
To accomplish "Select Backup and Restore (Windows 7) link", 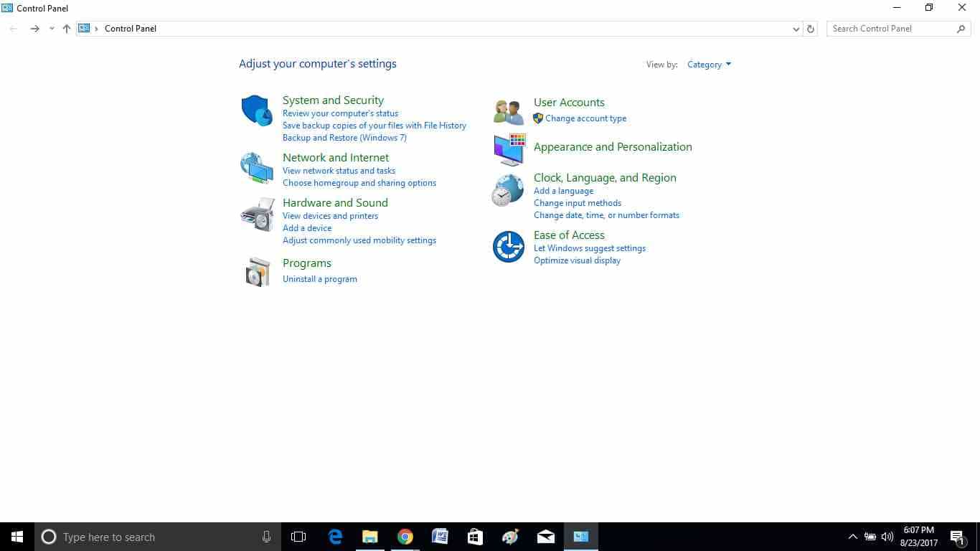I will (x=344, y=138).
